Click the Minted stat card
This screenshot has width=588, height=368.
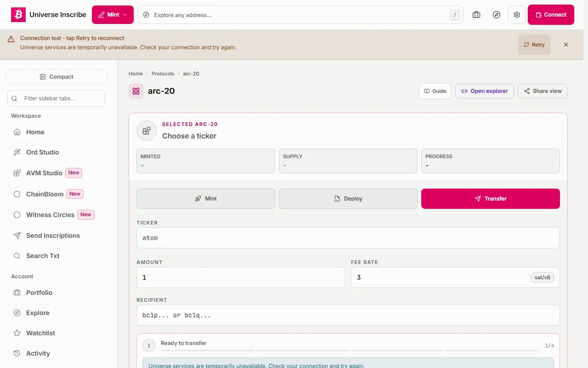pyautogui.click(x=206, y=161)
